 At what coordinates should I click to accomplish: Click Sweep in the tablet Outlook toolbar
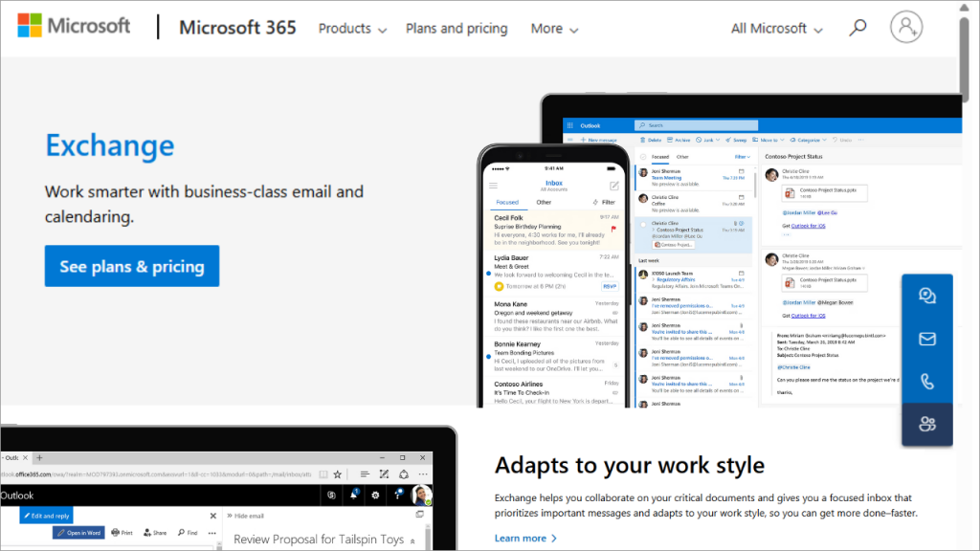736,140
